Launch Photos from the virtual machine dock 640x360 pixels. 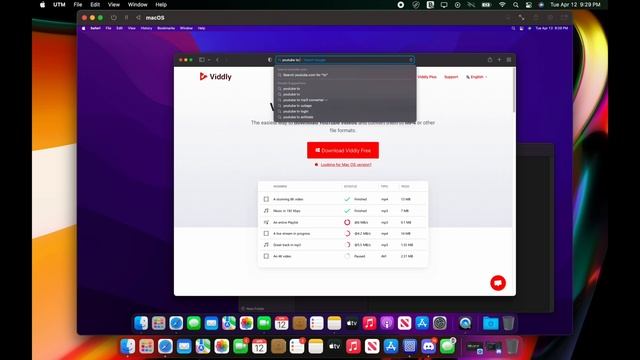[x=246, y=323]
